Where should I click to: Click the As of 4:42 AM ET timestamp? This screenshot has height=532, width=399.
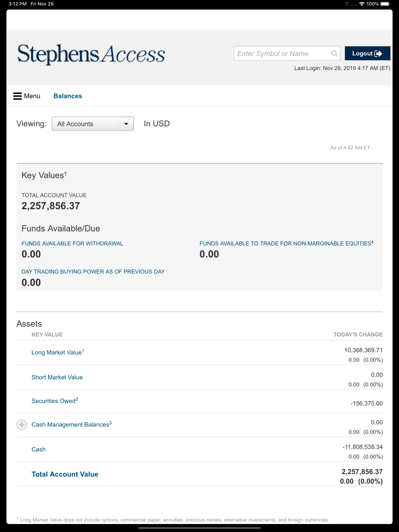[350, 148]
